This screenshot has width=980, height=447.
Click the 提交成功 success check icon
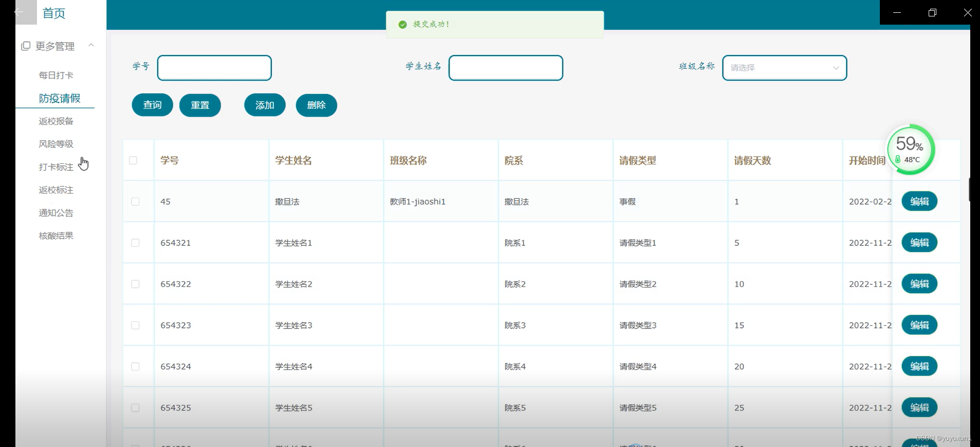click(403, 24)
